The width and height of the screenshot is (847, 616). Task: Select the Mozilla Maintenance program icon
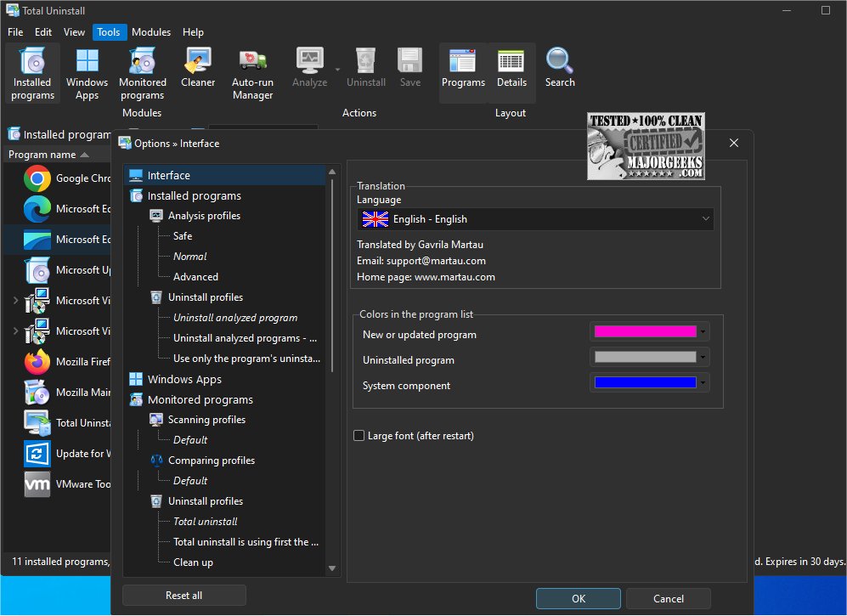tap(37, 393)
